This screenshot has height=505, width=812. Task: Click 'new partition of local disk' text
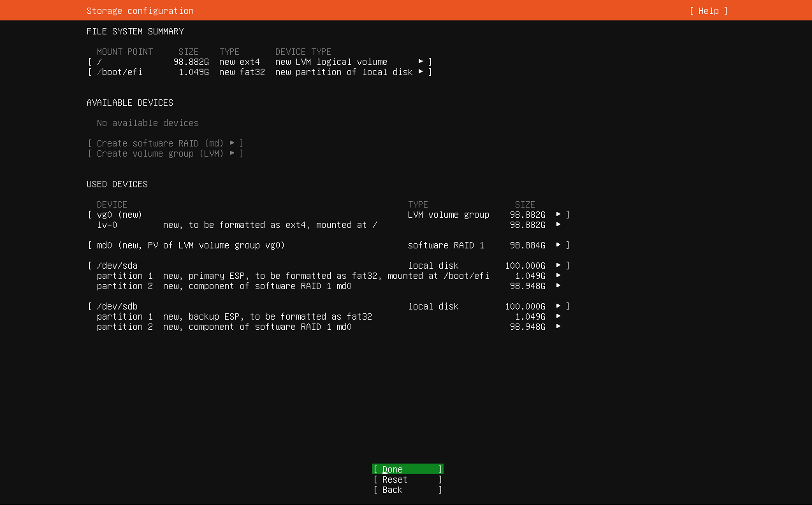click(x=344, y=72)
